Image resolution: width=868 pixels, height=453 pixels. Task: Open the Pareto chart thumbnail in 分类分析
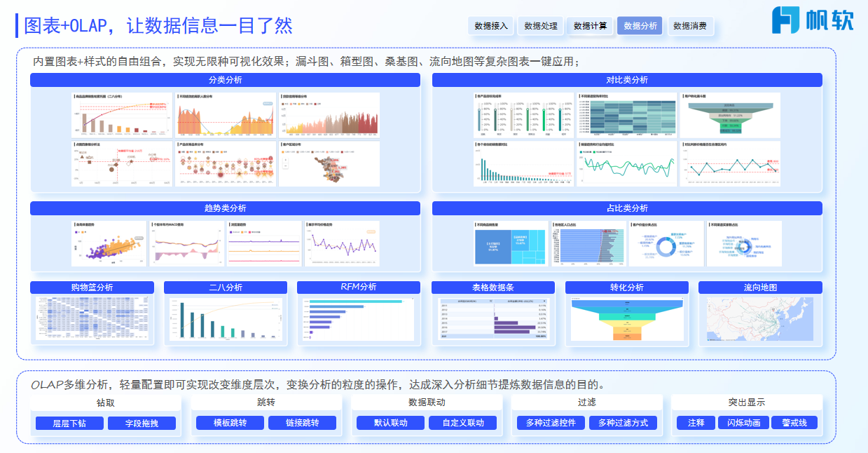[122, 115]
